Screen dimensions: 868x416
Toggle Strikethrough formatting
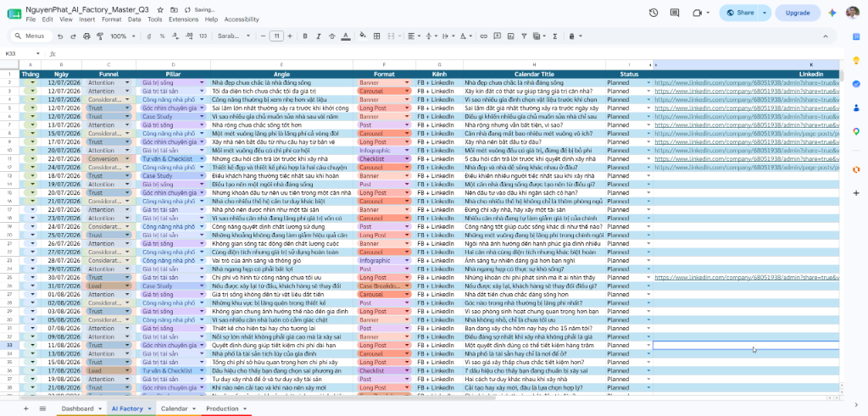(331, 36)
